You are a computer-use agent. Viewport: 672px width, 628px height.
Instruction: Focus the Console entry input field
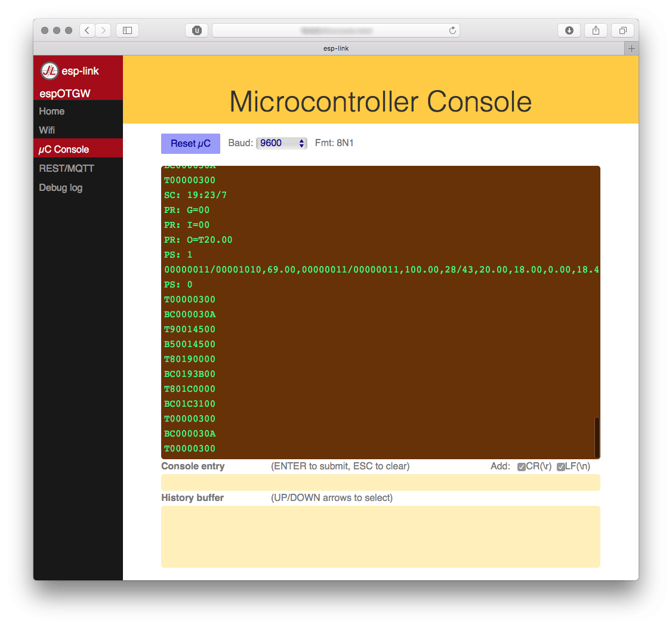(380, 482)
